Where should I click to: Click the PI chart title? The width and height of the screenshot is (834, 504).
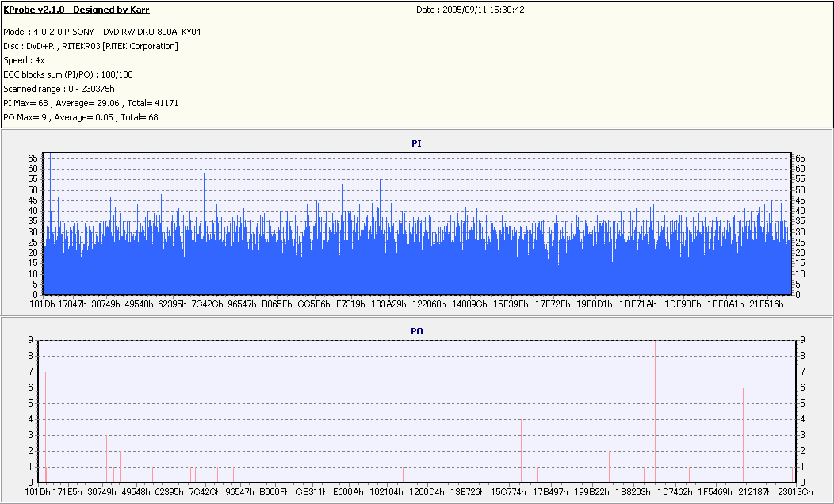tap(416, 143)
